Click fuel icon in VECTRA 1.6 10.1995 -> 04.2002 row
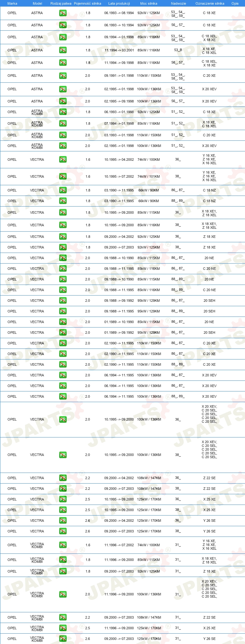 tap(63, 160)
